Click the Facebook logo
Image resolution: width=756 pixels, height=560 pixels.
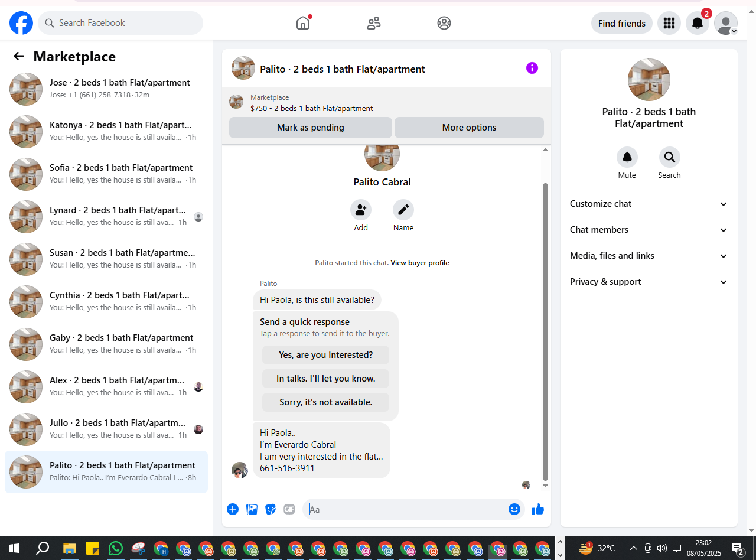(21, 23)
